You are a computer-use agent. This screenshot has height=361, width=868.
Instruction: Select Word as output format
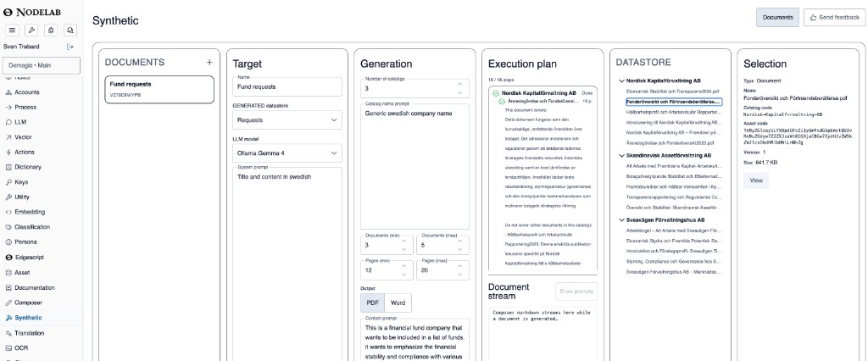(x=398, y=303)
